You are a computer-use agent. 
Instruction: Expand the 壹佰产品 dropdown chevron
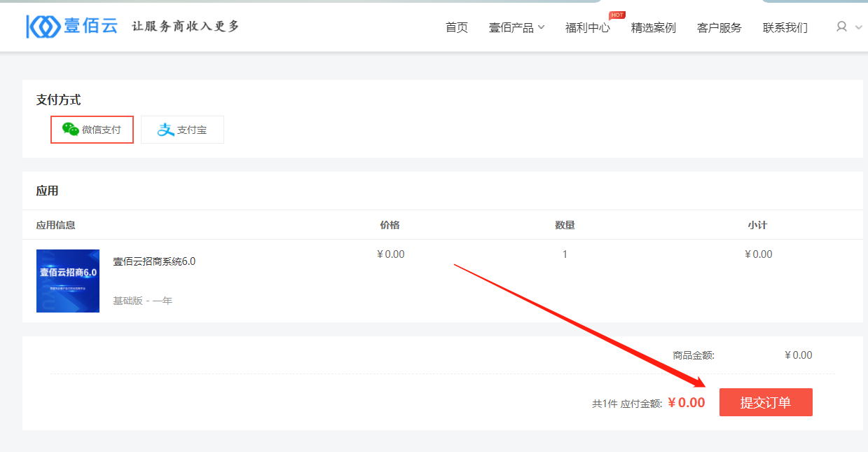click(541, 28)
